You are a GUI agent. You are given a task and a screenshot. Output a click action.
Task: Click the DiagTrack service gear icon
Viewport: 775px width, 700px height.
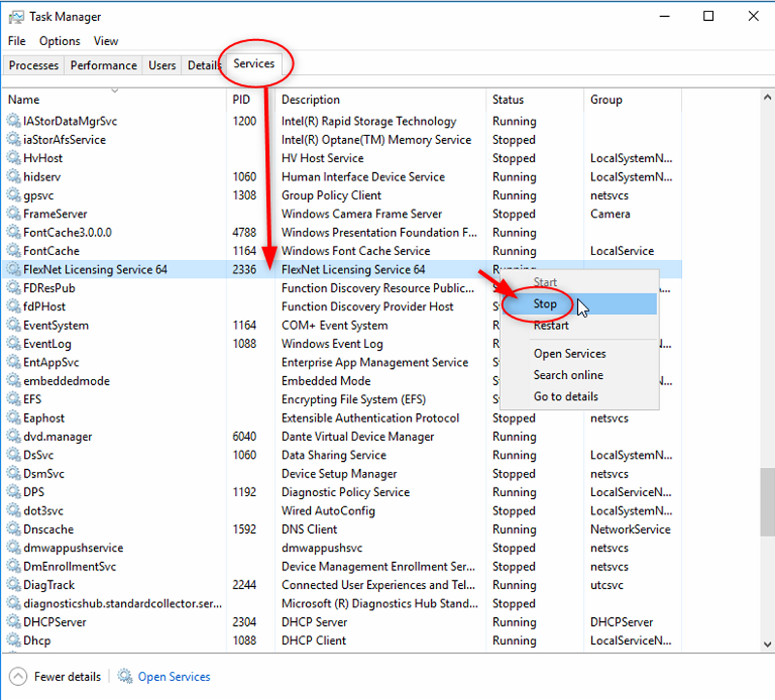coord(13,585)
